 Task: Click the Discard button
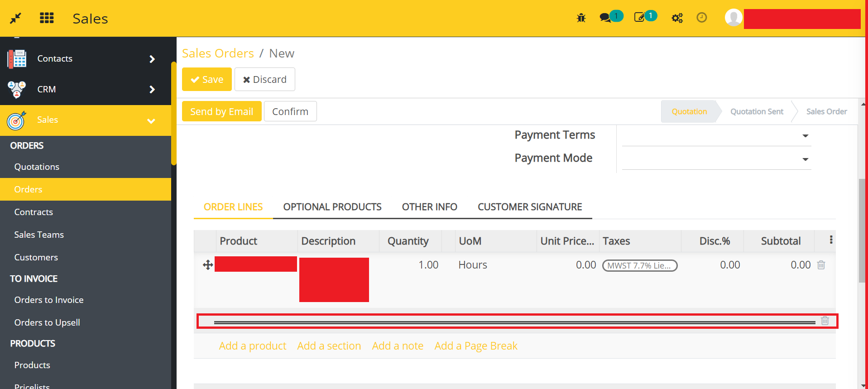[265, 79]
